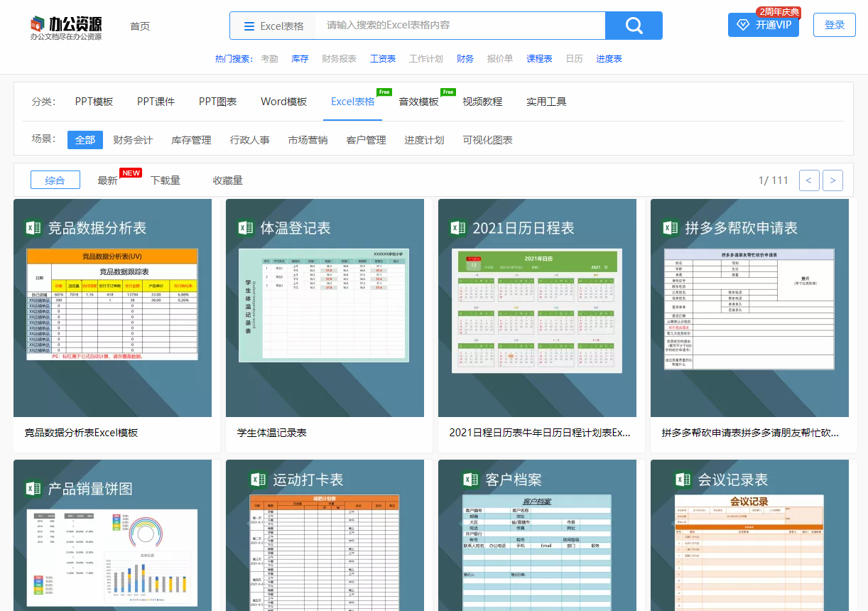Click hot search term 工资表
This screenshot has width=868, height=611.
click(x=383, y=59)
